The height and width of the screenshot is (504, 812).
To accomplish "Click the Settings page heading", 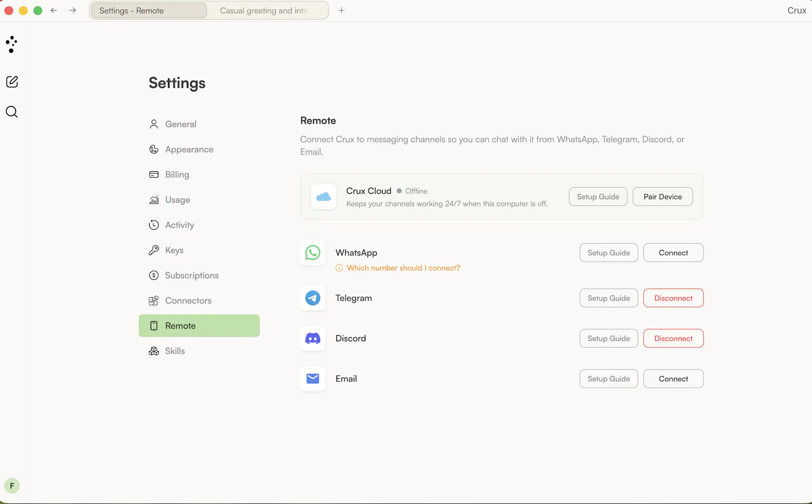I will pyautogui.click(x=177, y=83).
